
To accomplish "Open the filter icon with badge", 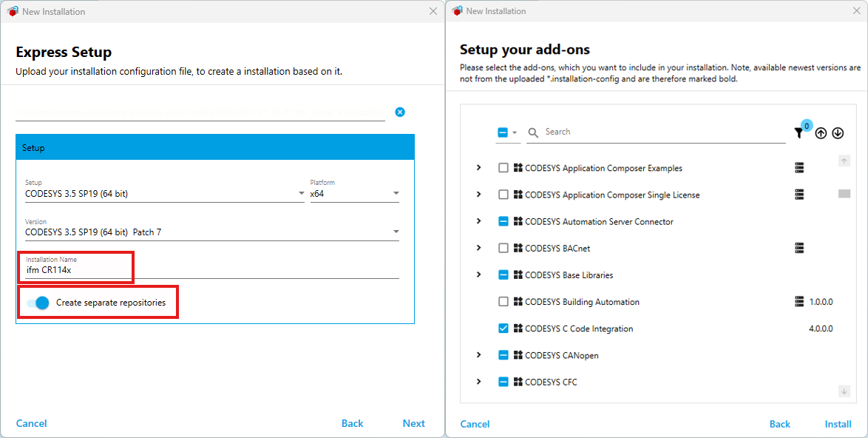I will tap(799, 133).
